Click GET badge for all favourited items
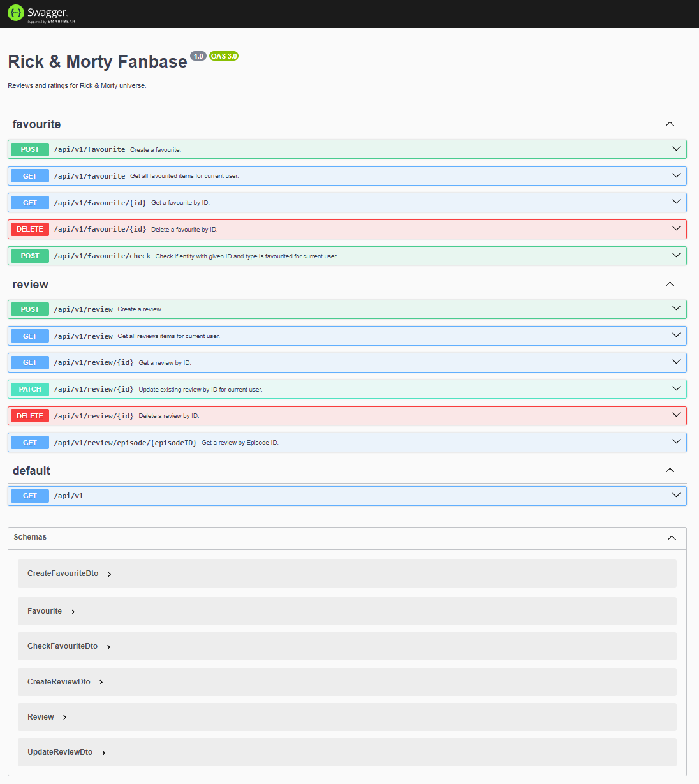This screenshot has height=784, width=699. [30, 176]
